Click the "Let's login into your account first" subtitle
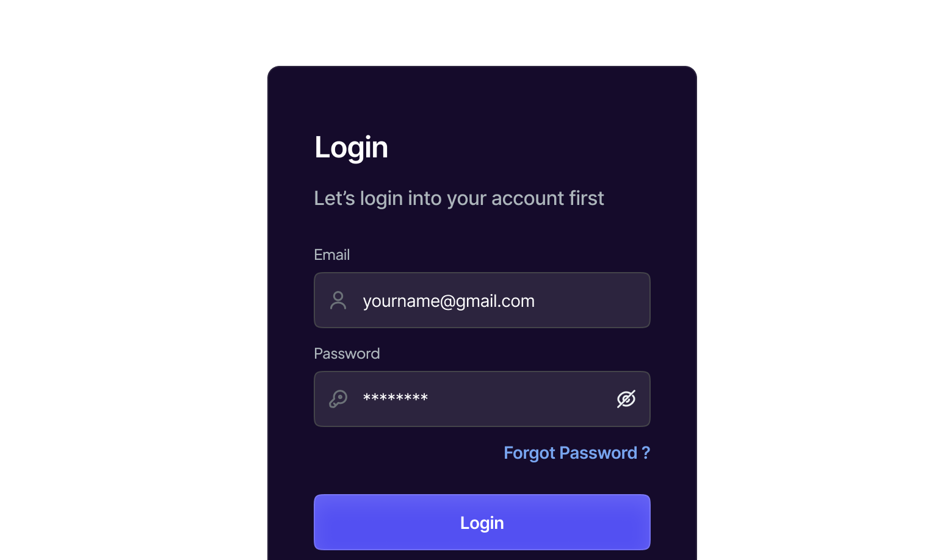Viewport: 940px width, 560px height. [458, 198]
